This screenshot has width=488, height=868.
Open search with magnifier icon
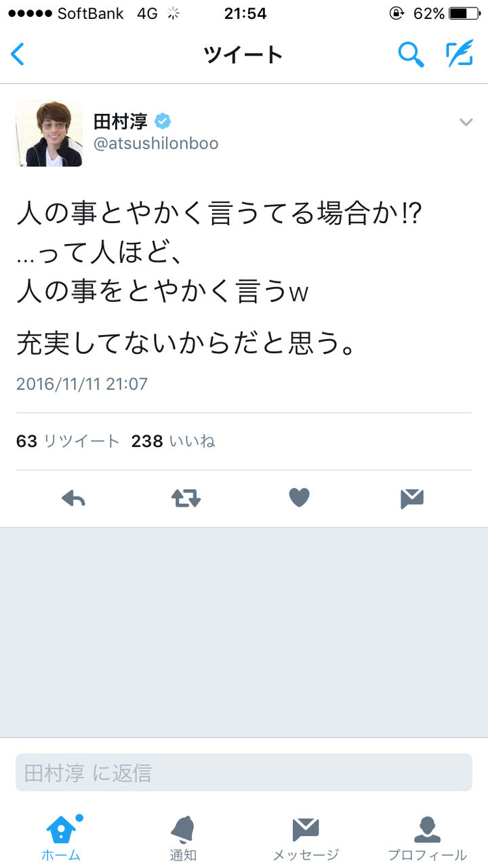coord(411,54)
